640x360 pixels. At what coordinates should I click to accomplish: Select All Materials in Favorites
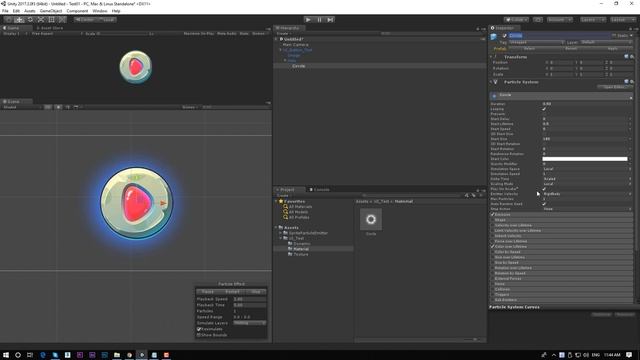coord(300,207)
